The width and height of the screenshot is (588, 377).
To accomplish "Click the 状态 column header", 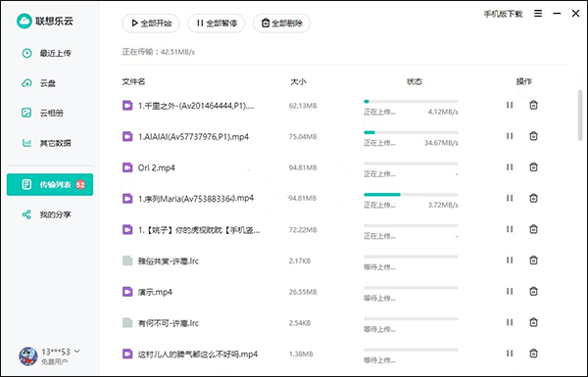I will coord(415,81).
